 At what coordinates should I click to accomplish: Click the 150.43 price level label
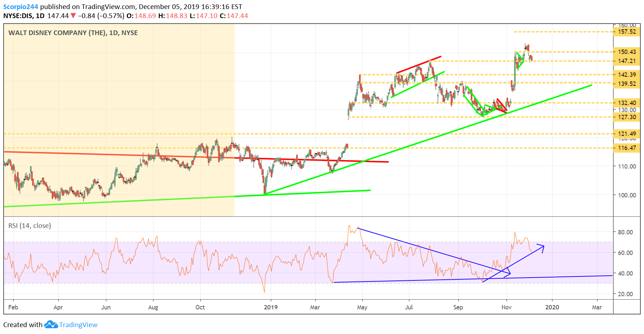click(x=627, y=52)
